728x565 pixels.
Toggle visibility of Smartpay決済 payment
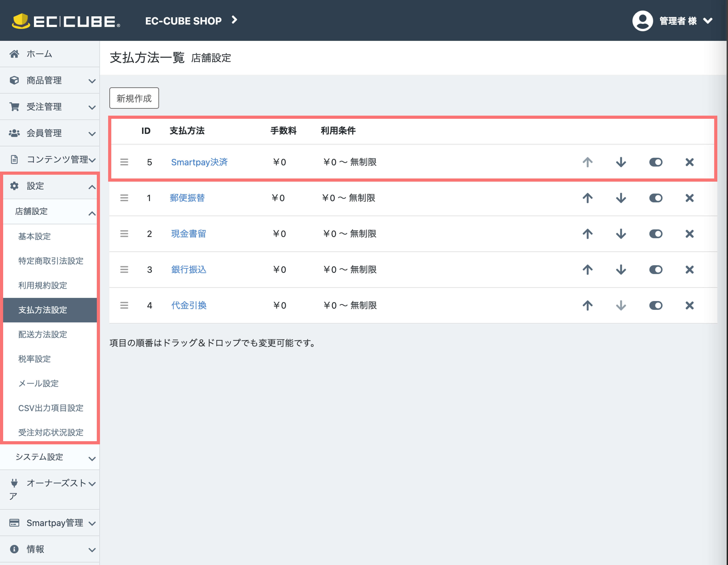(x=655, y=162)
